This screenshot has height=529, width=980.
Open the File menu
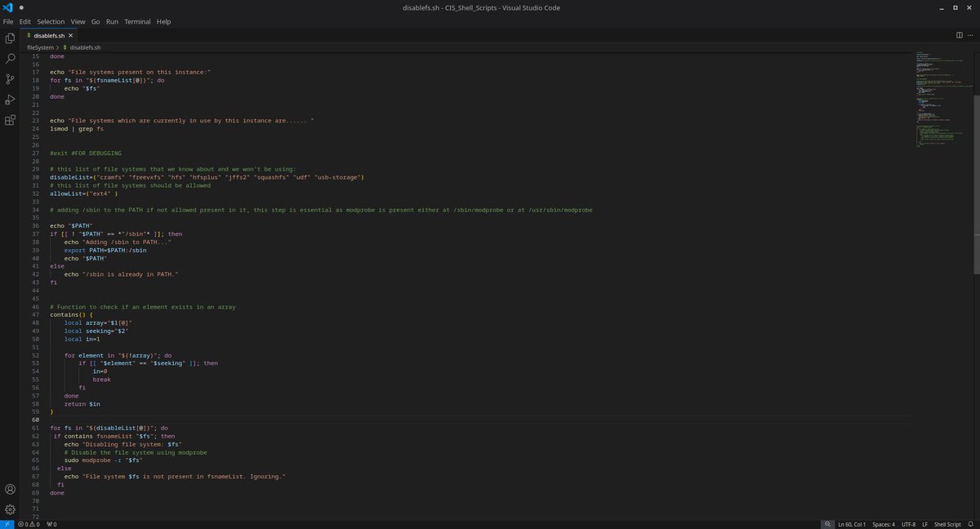click(x=8, y=22)
